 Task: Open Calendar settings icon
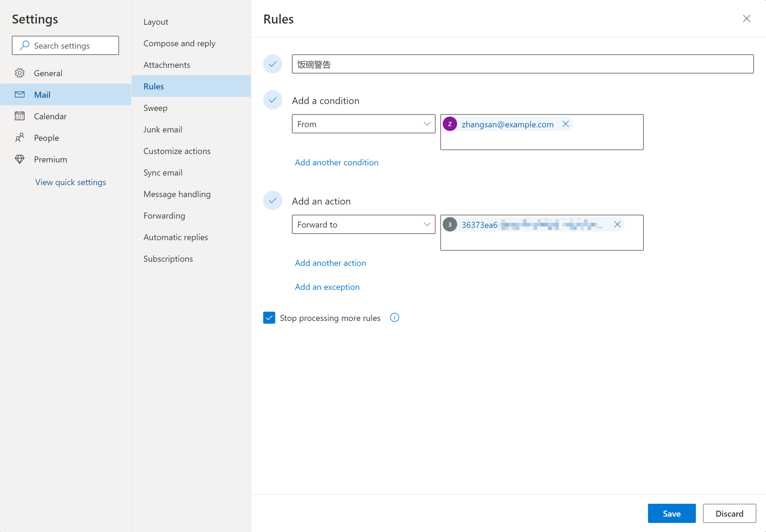(20, 116)
